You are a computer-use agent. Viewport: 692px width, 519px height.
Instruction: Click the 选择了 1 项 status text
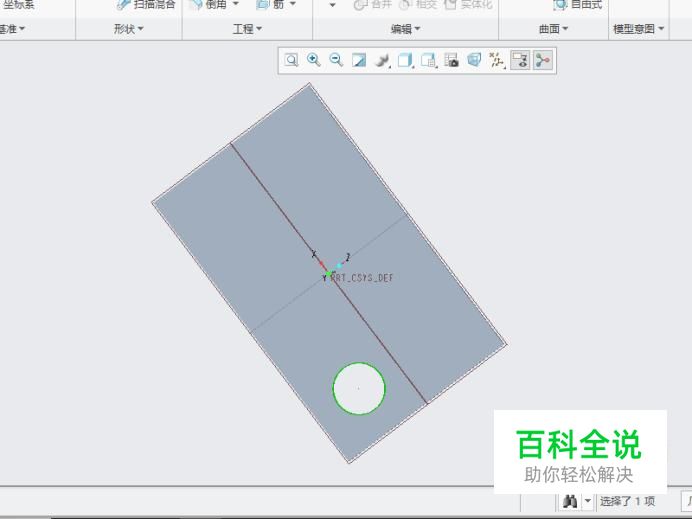coord(627,501)
